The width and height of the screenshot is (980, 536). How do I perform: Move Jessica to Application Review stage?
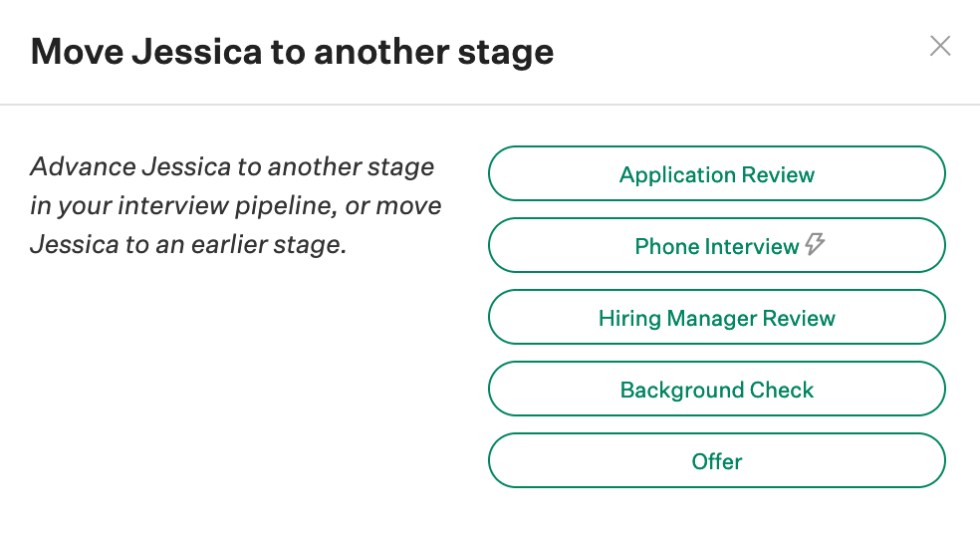[717, 174]
